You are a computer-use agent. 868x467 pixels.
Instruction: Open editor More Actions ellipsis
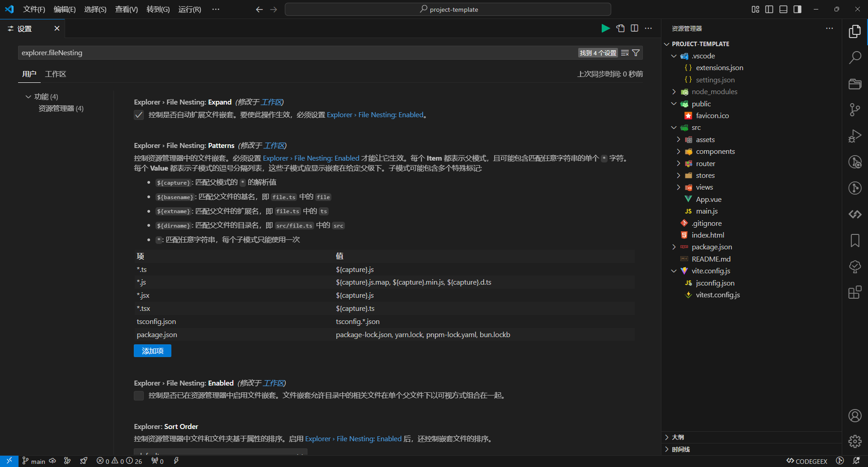pos(648,29)
